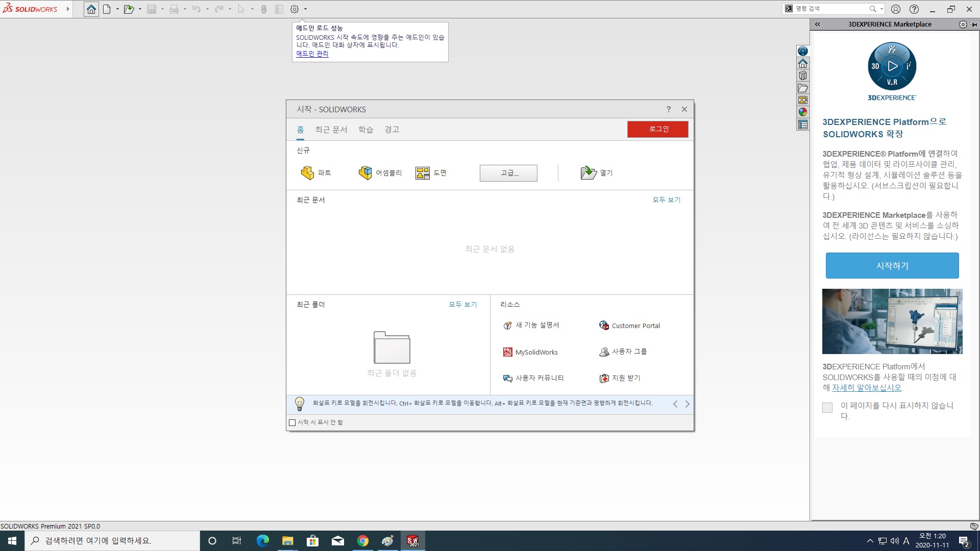
Task: Click the Save toolbar icon
Action: (x=152, y=9)
